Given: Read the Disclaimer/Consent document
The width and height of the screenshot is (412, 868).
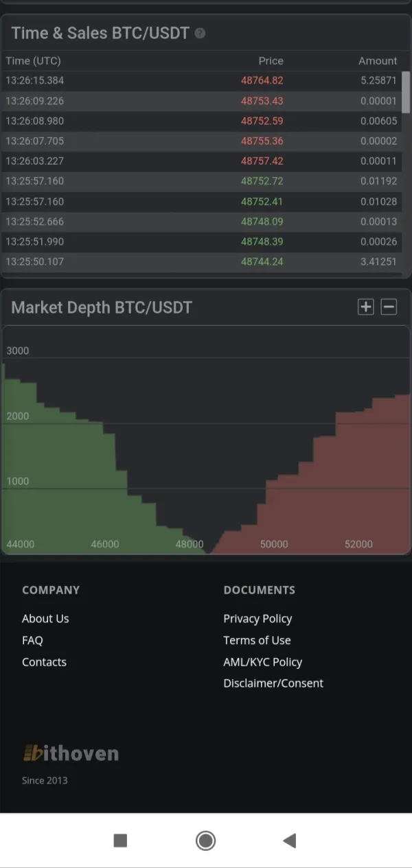Looking at the screenshot, I should point(273,683).
